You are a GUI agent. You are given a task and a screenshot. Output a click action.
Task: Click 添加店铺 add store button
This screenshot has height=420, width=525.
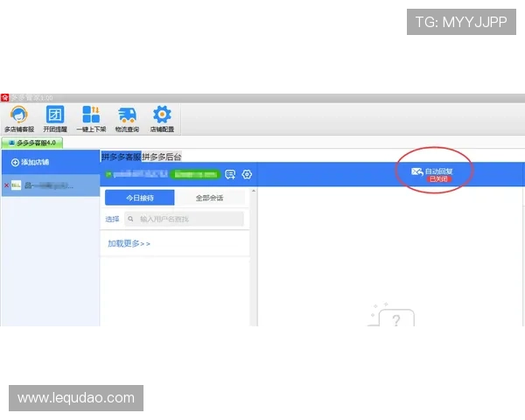[31, 163]
